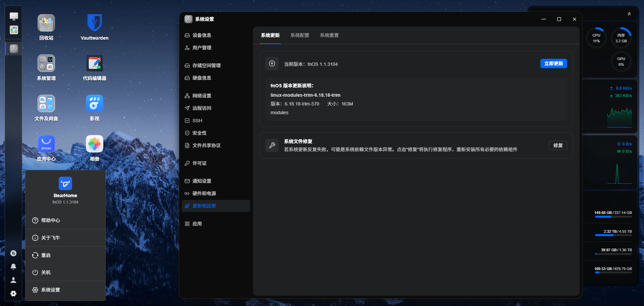Click the task indicator icon above the bell
This screenshot has width=644, height=306.
pos(13,253)
